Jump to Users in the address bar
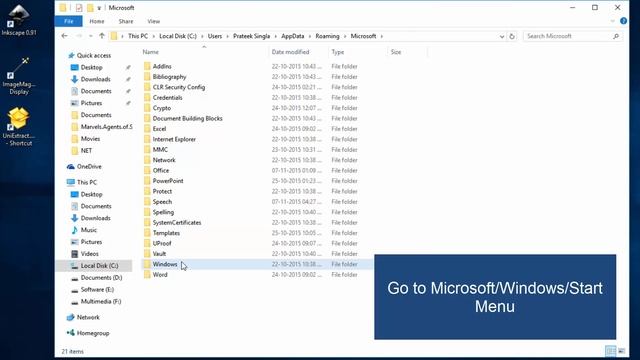This screenshot has height=360, width=640. tap(215, 36)
